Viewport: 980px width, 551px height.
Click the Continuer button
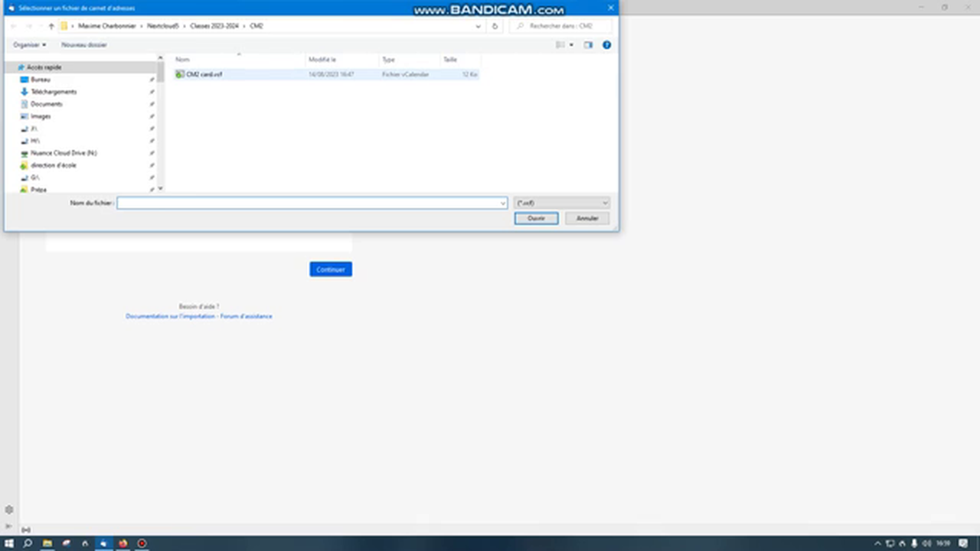click(331, 269)
